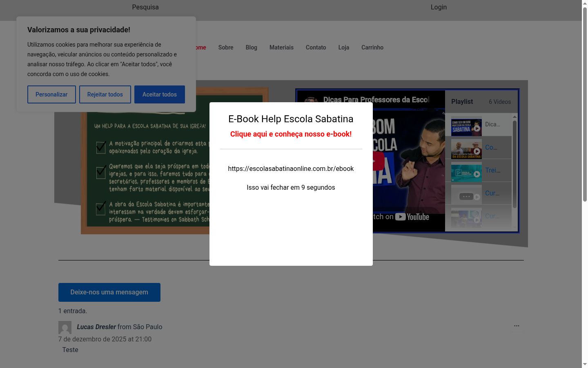Click the Personalizar cookie button
The height and width of the screenshot is (368, 588).
51,94
